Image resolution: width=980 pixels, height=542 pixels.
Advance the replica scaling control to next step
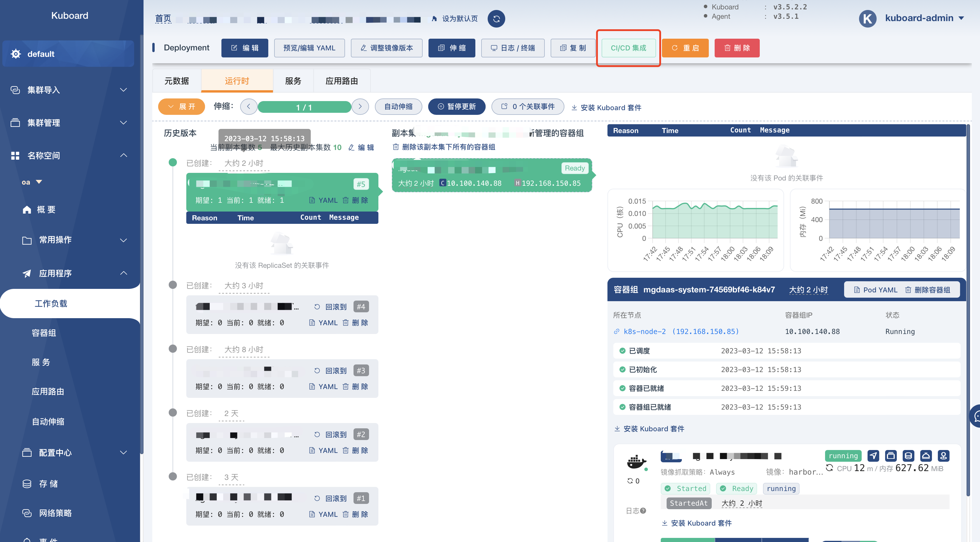360,107
